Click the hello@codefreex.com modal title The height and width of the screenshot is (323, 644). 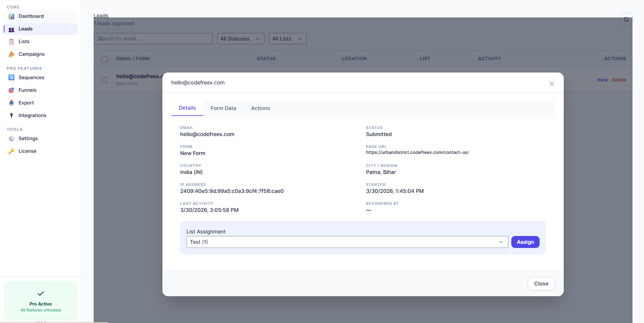point(198,83)
